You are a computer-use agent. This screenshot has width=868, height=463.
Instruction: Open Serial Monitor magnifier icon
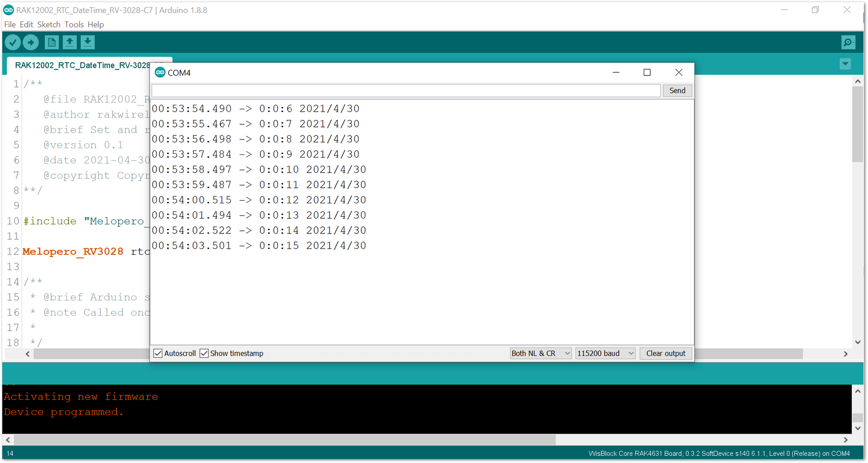[x=848, y=42]
